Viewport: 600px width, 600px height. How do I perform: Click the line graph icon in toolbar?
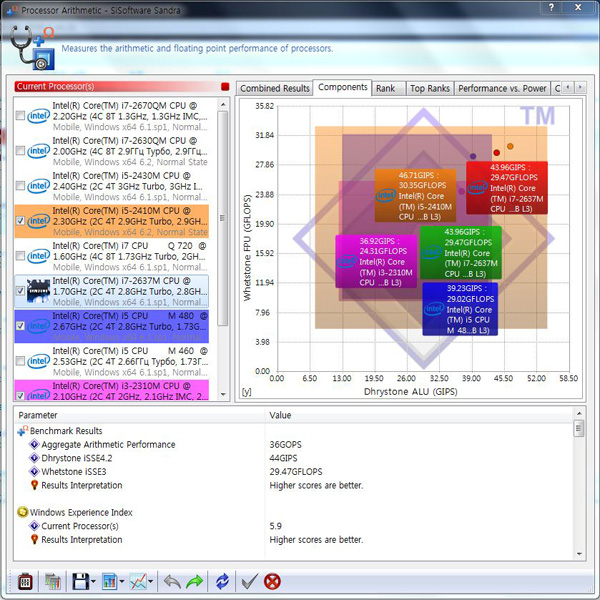(x=138, y=582)
